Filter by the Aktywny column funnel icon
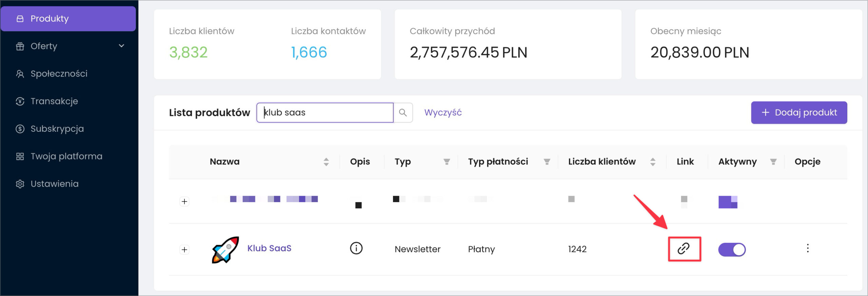 point(773,162)
